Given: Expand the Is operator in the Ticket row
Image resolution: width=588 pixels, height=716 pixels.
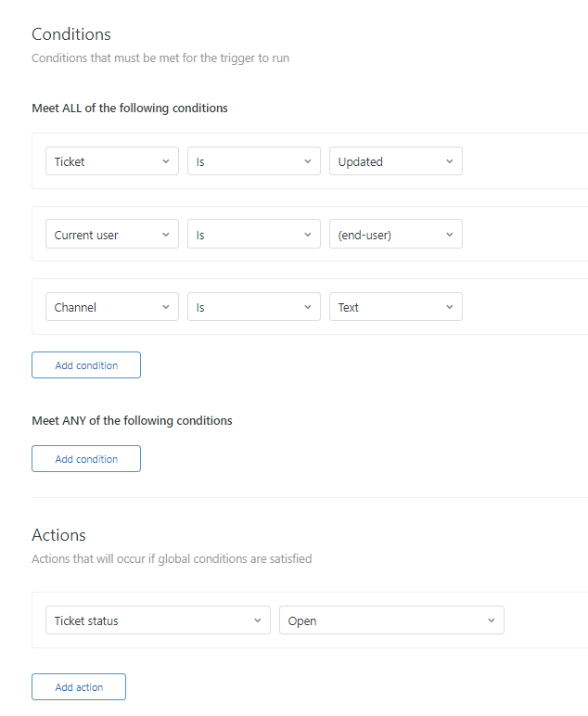Looking at the screenshot, I should (x=253, y=161).
